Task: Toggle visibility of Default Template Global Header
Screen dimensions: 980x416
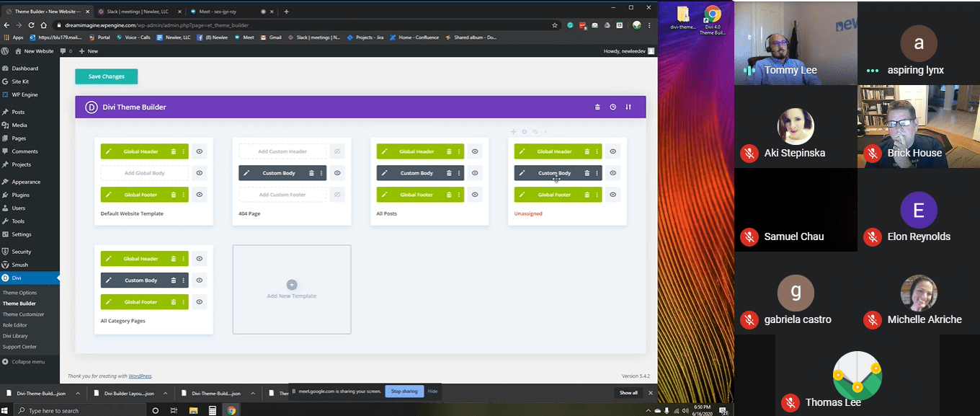Action: [x=200, y=151]
